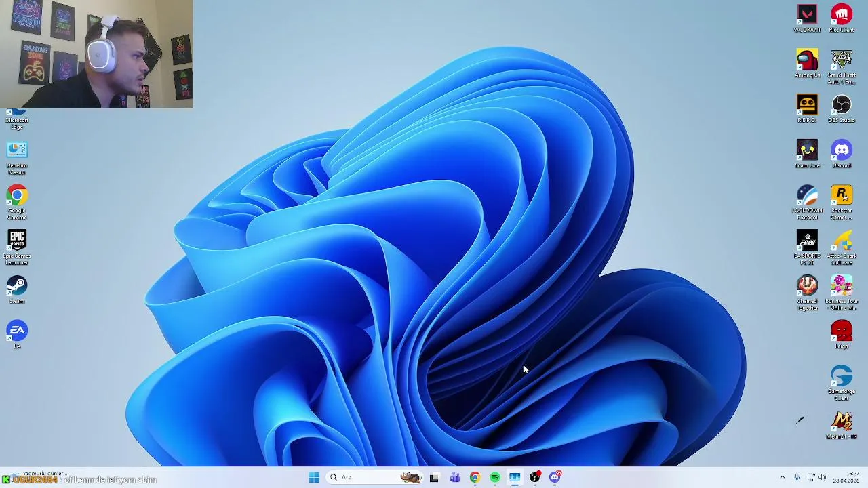
Task: Select the Business Tour desktop shortcut
Action: tap(842, 293)
